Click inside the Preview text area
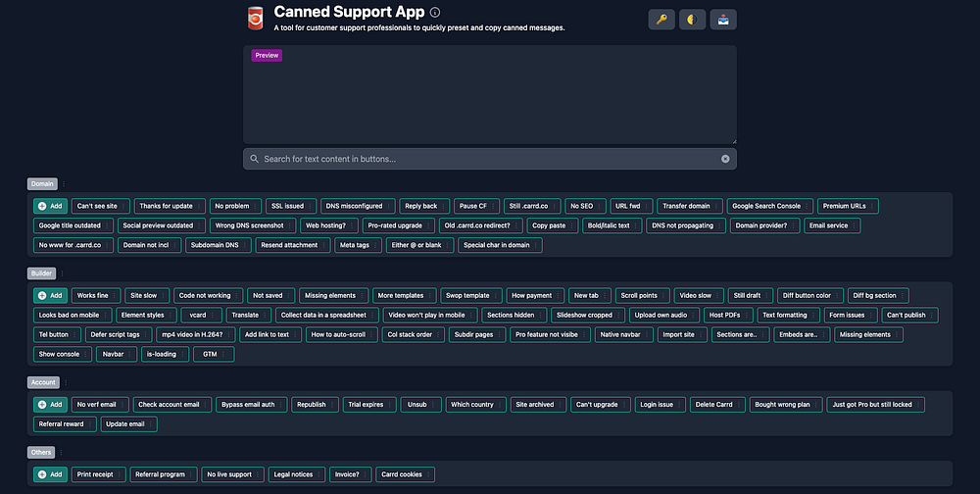 click(x=490, y=94)
